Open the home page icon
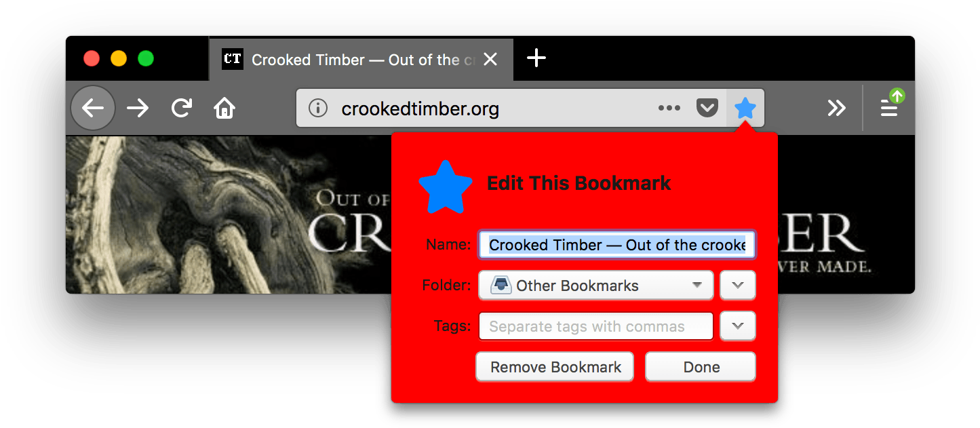 (224, 108)
